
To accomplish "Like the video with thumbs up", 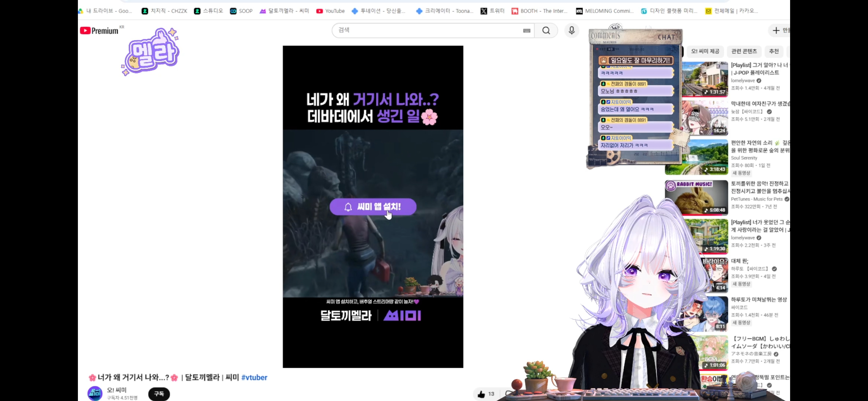I will tap(481, 394).
